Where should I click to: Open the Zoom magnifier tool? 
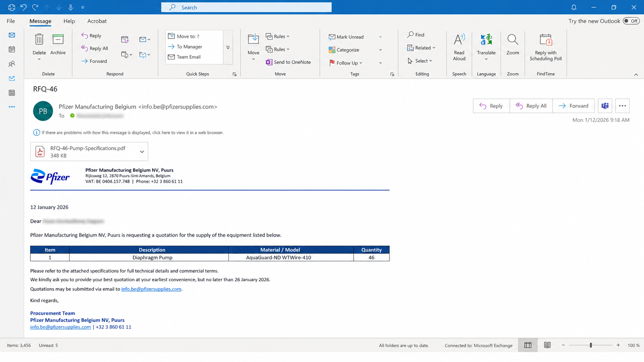(513, 44)
